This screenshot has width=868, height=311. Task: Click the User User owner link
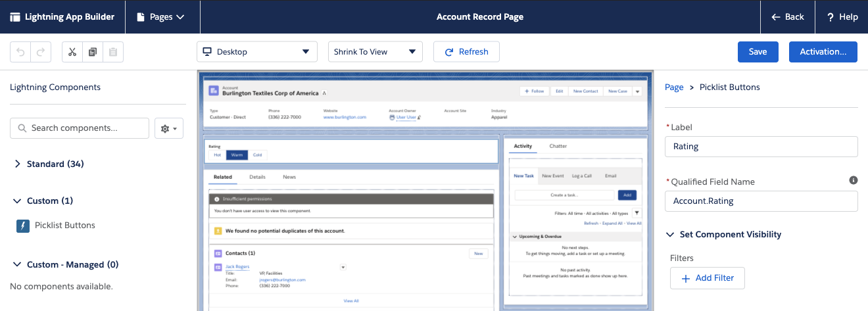(406, 117)
